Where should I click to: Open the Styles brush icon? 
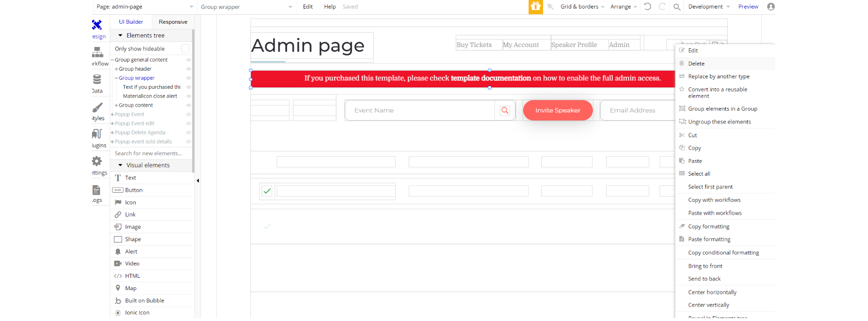(x=97, y=107)
